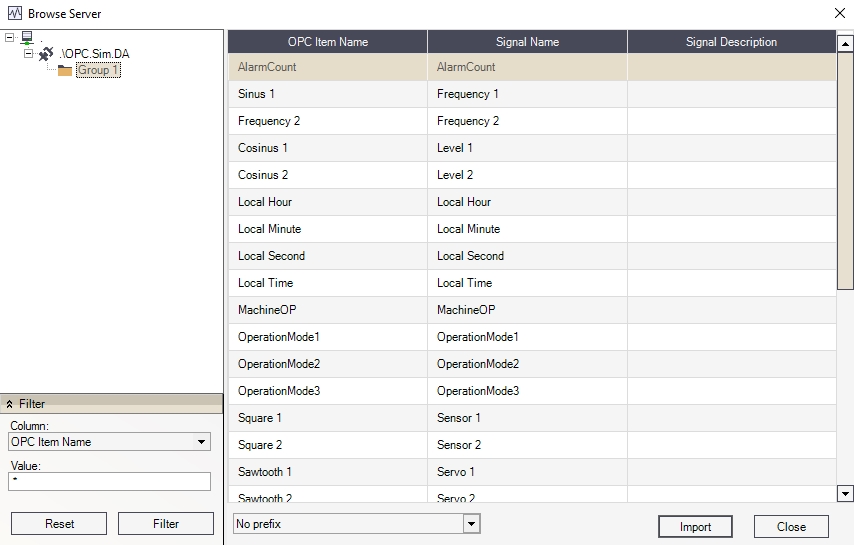
Task: Click the filter Value text field
Action: (x=110, y=482)
